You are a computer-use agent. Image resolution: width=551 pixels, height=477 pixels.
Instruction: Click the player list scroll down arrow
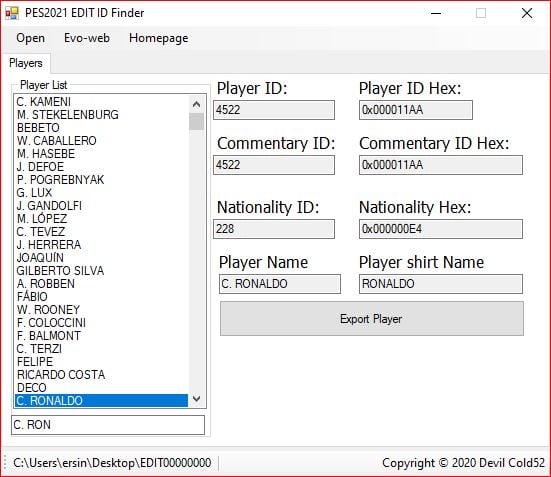(x=196, y=399)
